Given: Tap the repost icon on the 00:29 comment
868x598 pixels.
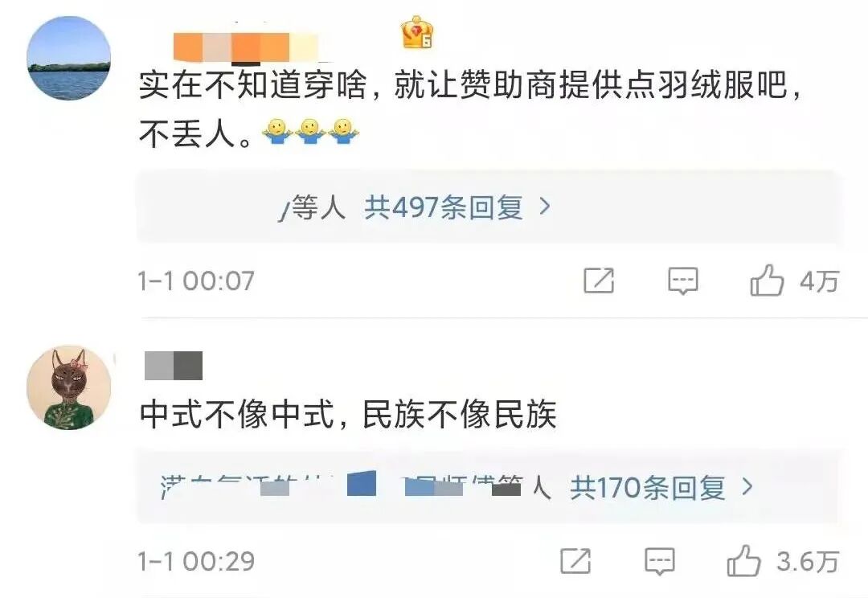Looking at the screenshot, I should click(575, 561).
